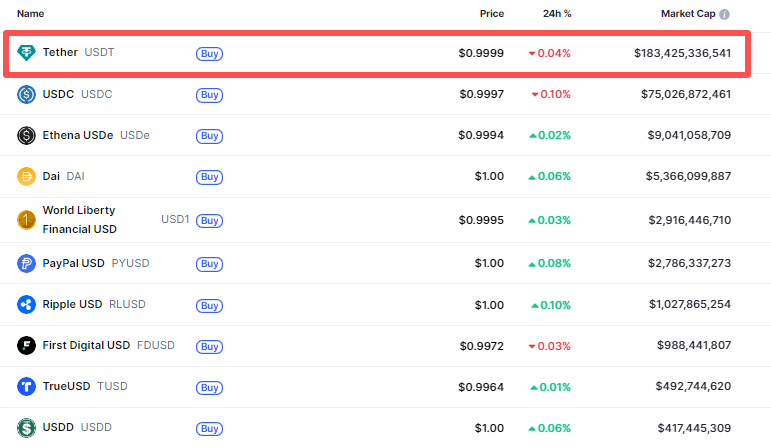
Task: Click the Dai coin logo icon
Action: tap(27, 177)
